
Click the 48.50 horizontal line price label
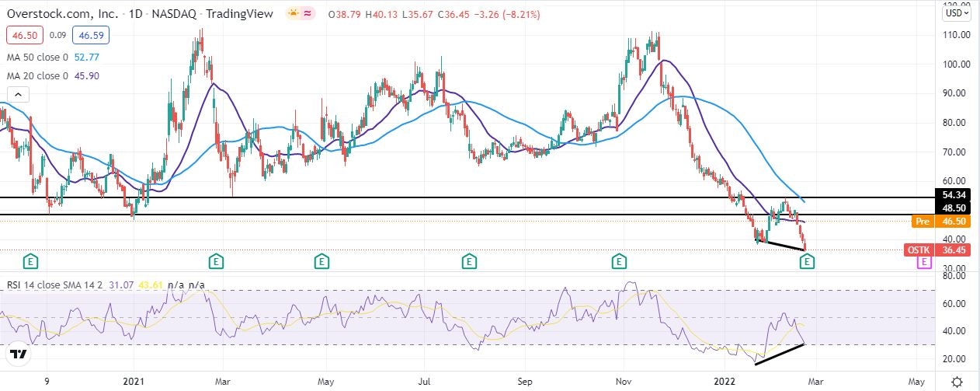pyautogui.click(x=955, y=208)
